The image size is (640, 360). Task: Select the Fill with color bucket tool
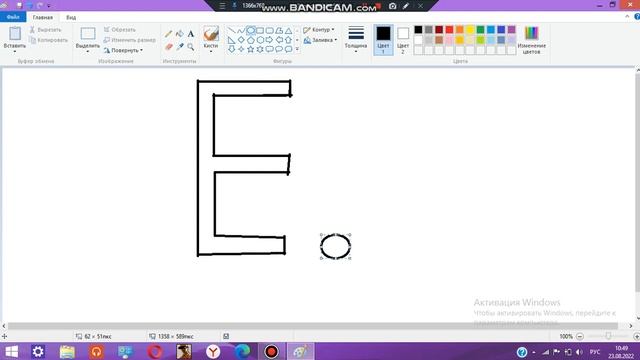click(x=180, y=34)
